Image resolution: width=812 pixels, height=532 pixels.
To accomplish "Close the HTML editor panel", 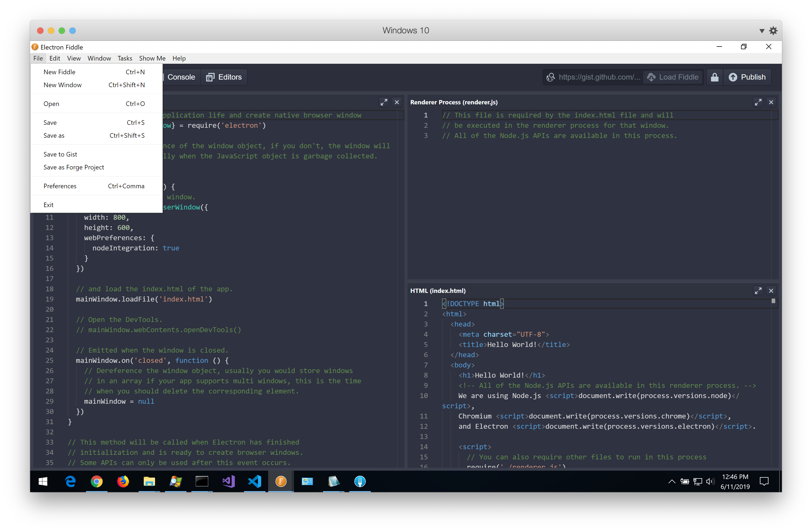I will (771, 290).
